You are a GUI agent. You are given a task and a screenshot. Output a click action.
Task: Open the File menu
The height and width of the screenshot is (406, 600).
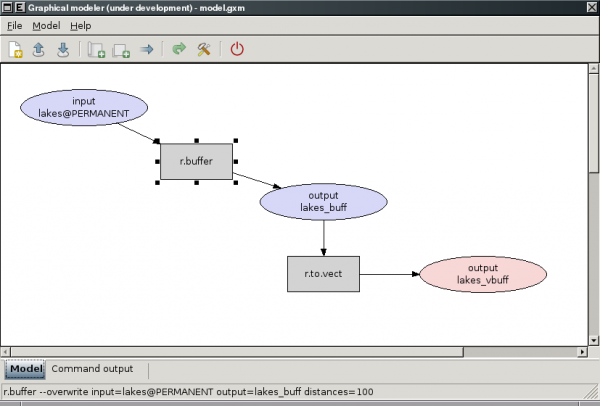pyautogui.click(x=15, y=25)
